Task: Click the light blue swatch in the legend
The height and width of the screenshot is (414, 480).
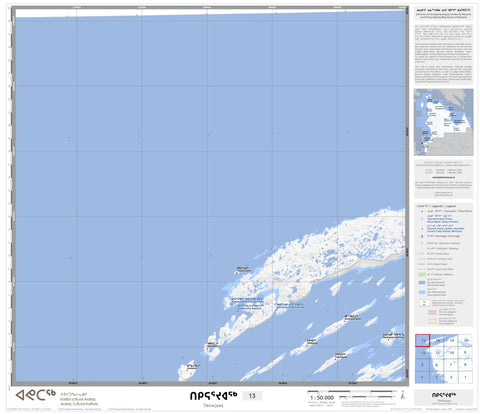Action: [422, 292]
